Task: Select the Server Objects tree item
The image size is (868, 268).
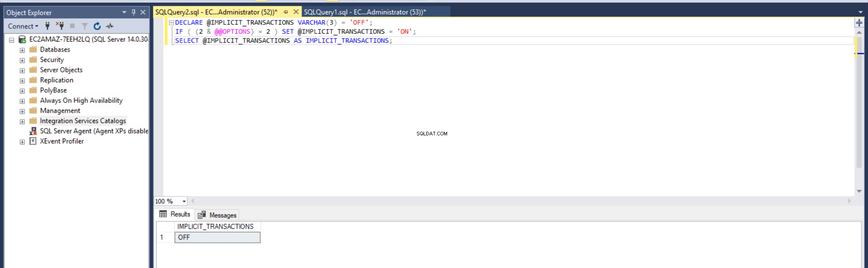Action: pyautogui.click(x=61, y=70)
